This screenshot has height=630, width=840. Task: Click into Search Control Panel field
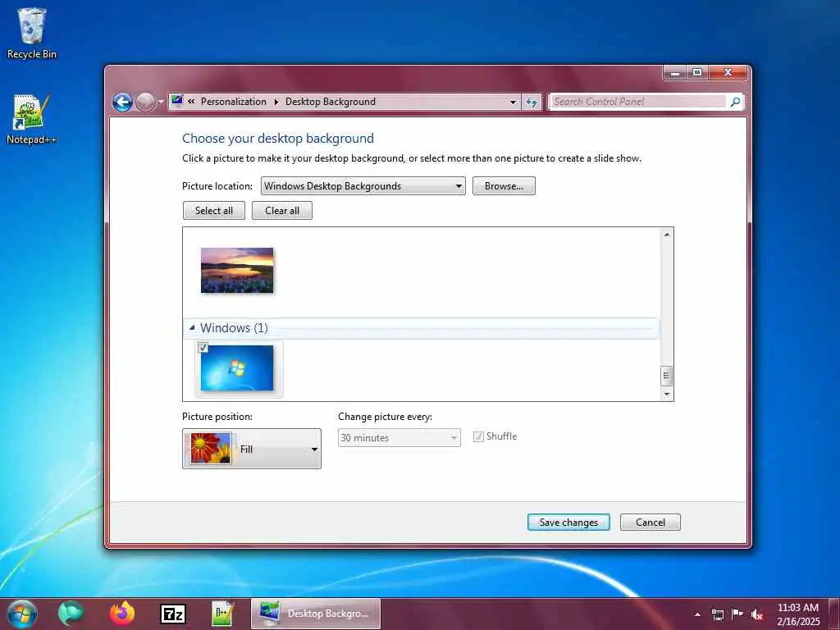639,101
